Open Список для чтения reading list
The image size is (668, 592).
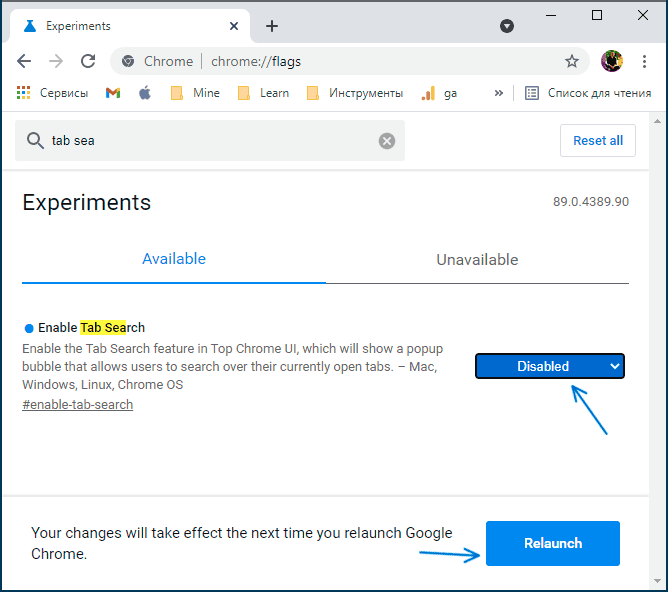coord(588,93)
